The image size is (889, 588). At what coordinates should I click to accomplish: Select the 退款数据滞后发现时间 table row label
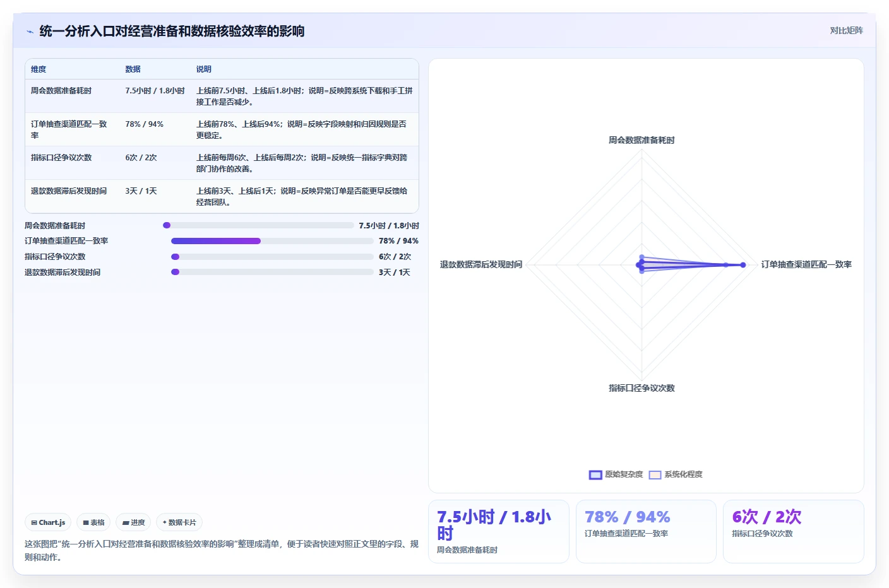(69, 191)
